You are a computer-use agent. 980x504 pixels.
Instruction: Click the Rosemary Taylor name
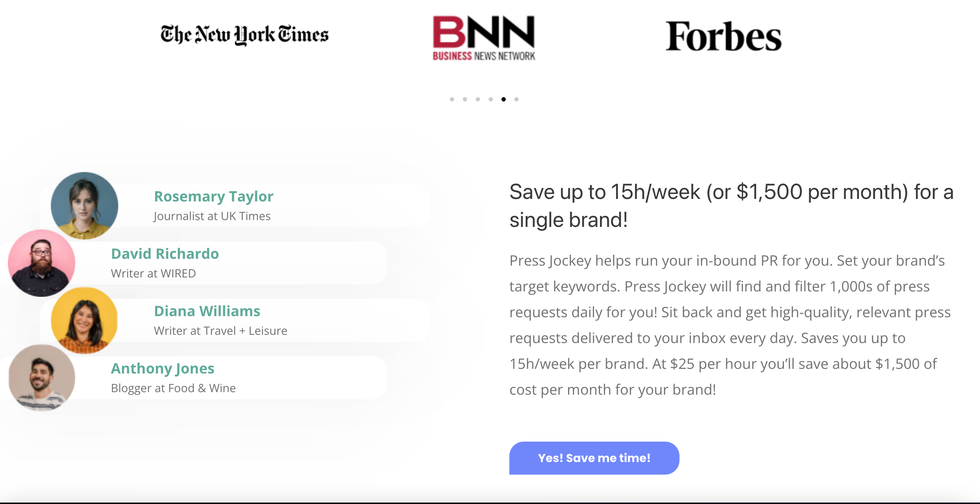(213, 196)
